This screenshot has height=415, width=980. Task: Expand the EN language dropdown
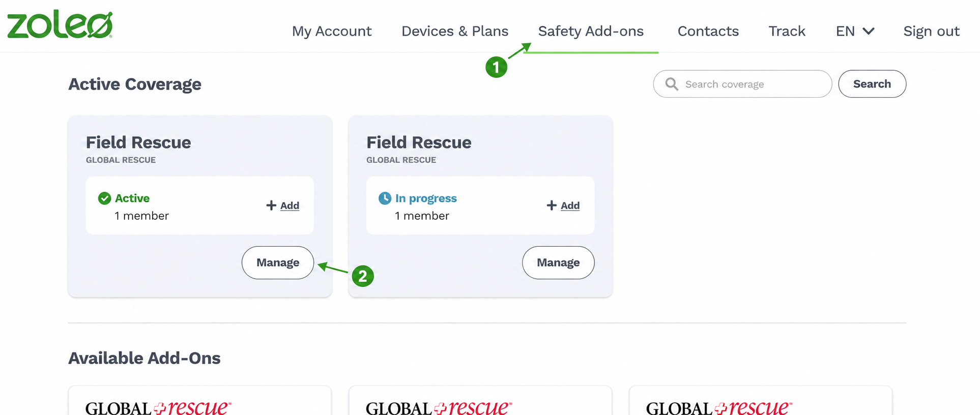click(x=855, y=31)
